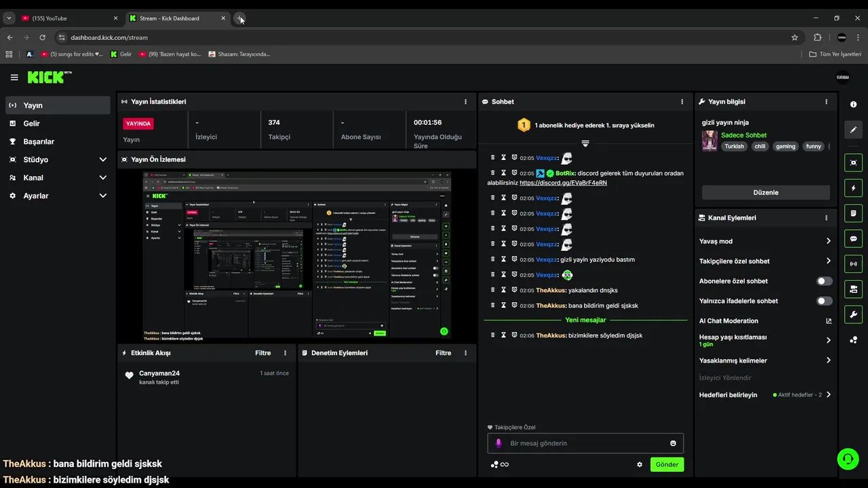Toggle the channel actions widget icon
The image size is (868, 488).
pyautogui.click(x=853, y=289)
